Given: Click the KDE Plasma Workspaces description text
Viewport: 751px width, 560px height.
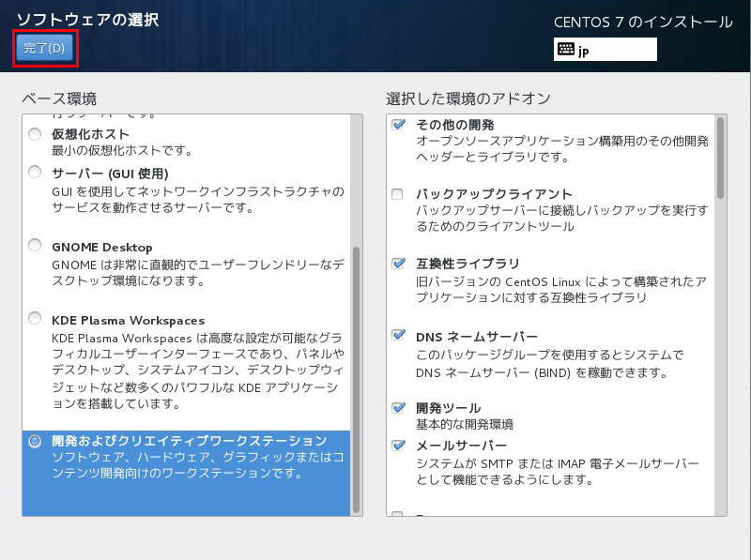Looking at the screenshot, I should click(197, 371).
